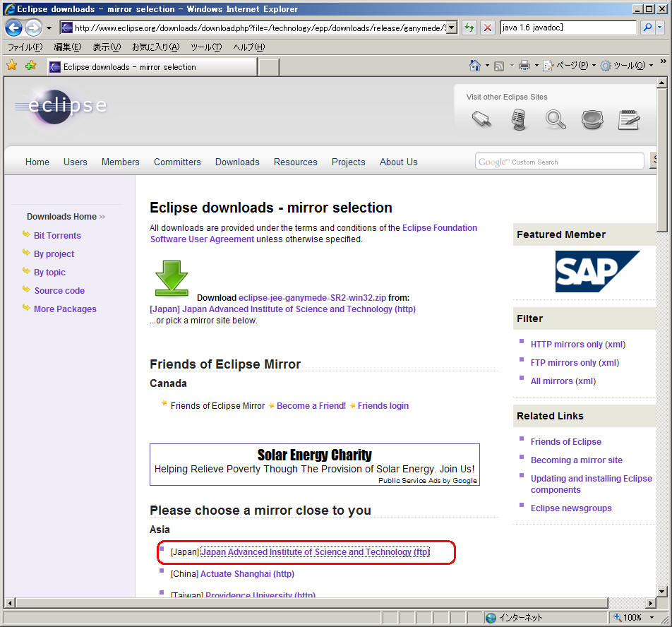Open the address bar URL dropdown
This screenshot has height=627, width=672.
pos(452,28)
